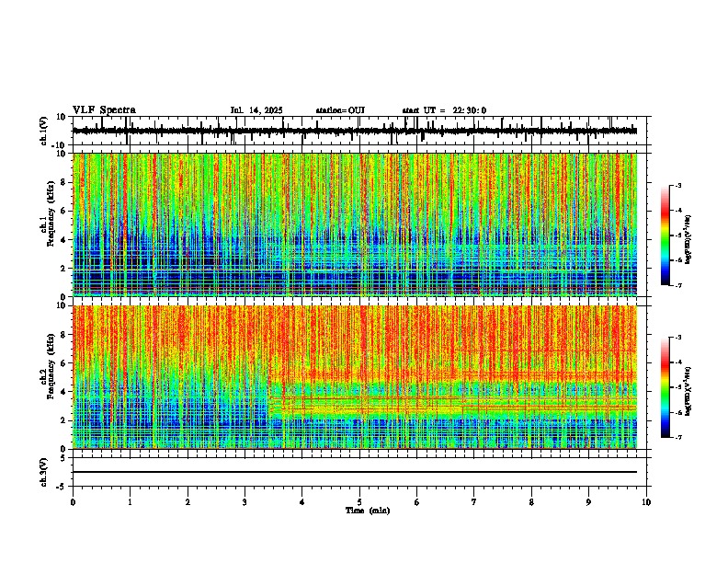Click the ch.1 color bar log(PSD) unit label
Image resolution: width=728 pixels, height=563 pixels.
pyautogui.click(x=688, y=240)
